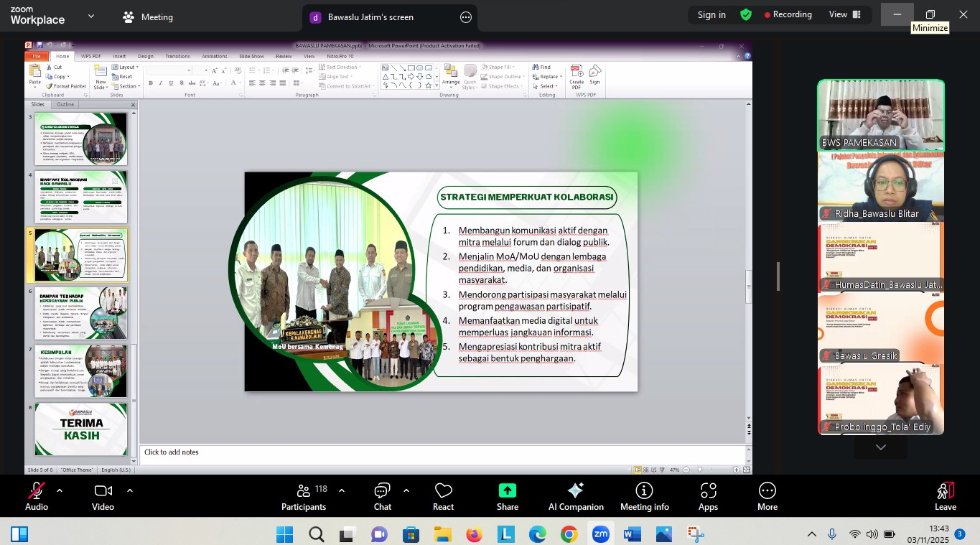Start sharing with the green Share button
The height and width of the screenshot is (545, 980).
click(x=507, y=496)
